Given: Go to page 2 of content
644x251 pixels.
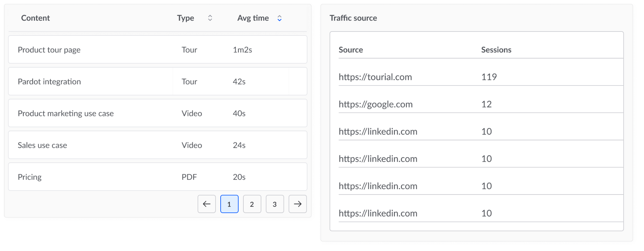Looking at the screenshot, I should 252,204.
